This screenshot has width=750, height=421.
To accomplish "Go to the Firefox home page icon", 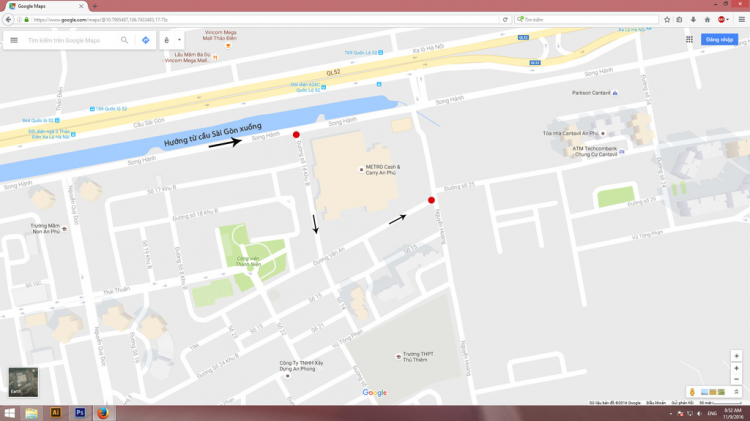I will click(x=707, y=20).
